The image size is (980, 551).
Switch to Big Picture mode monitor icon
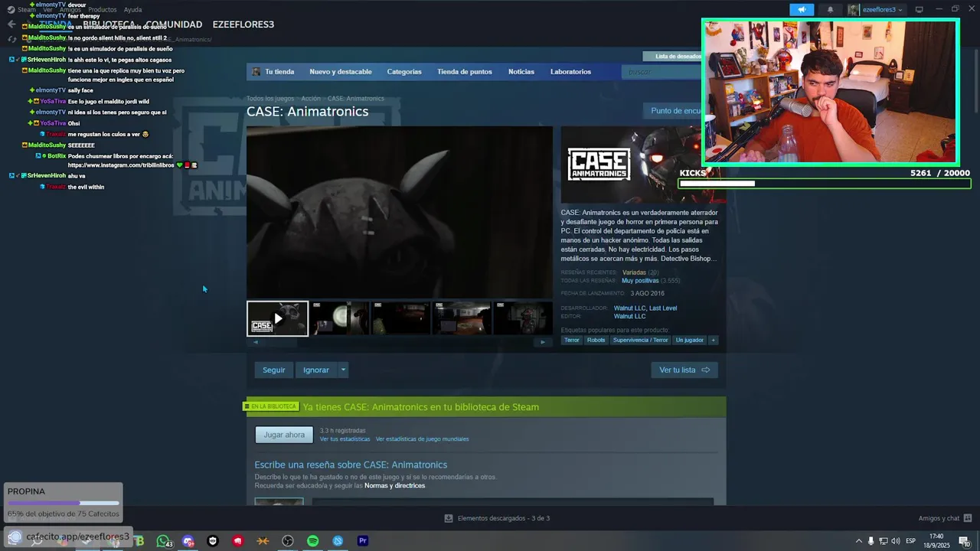tap(919, 10)
